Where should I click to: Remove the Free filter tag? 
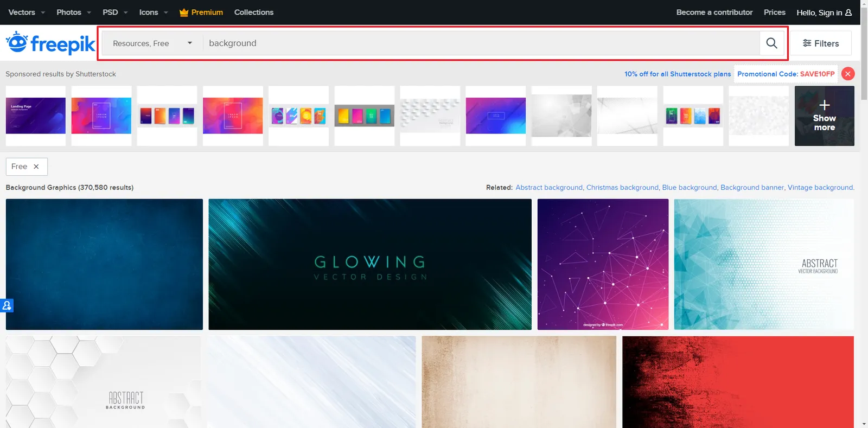coord(36,167)
